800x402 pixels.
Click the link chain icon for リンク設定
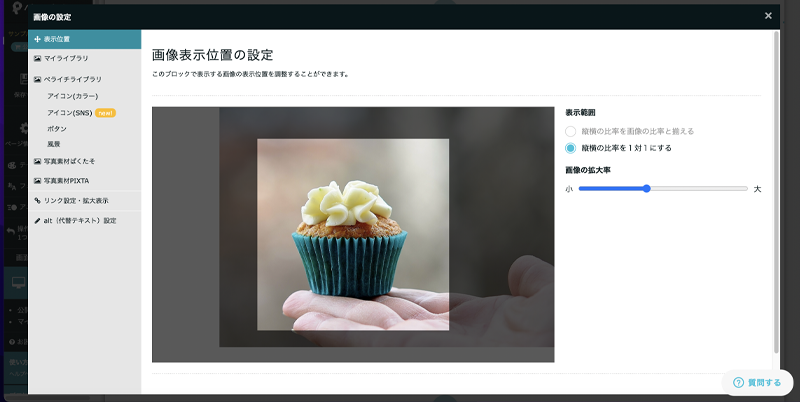37,200
